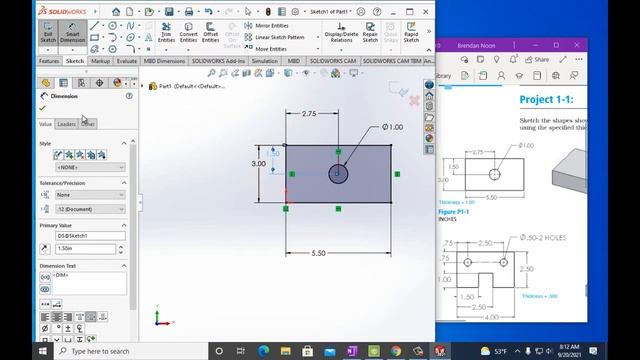640x360 pixels.
Task: Click Share in the OneNote window
Action: 537,60
